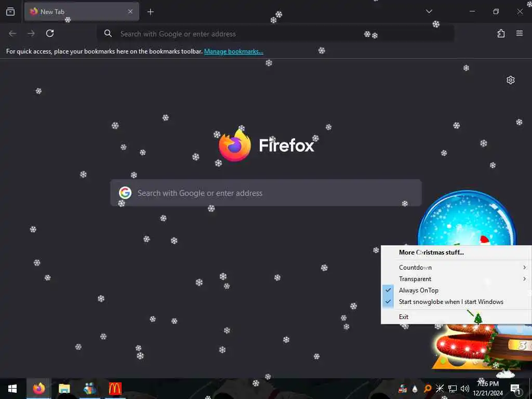
Task: Choose More Christmas stuff... menu entry
Action: point(456,252)
